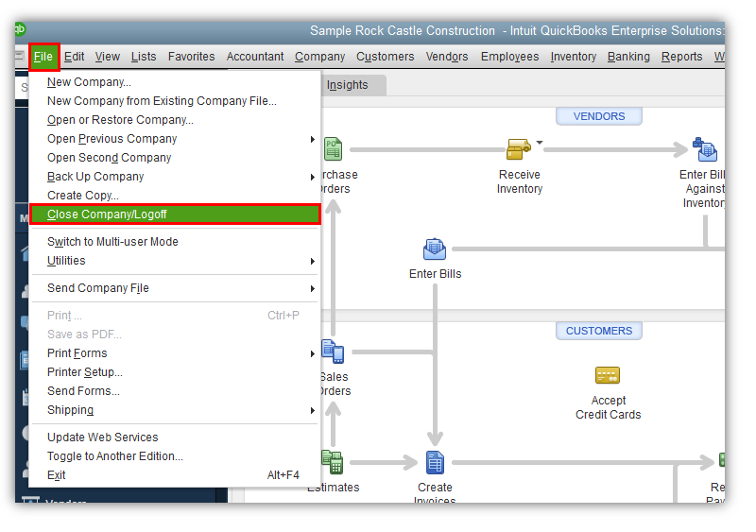This screenshot has height=532, width=756.
Task: Choose New Company... from File menu
Action: coord(175,82)
